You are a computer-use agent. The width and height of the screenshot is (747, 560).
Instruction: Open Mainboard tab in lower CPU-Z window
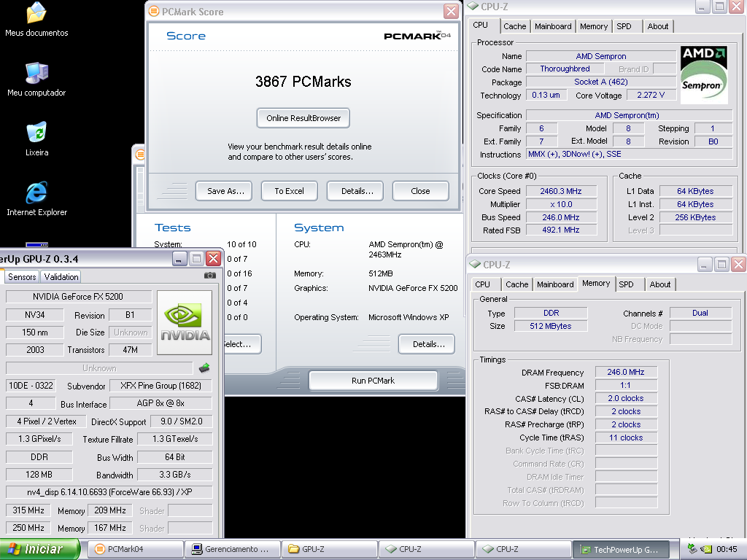(555, 285)
